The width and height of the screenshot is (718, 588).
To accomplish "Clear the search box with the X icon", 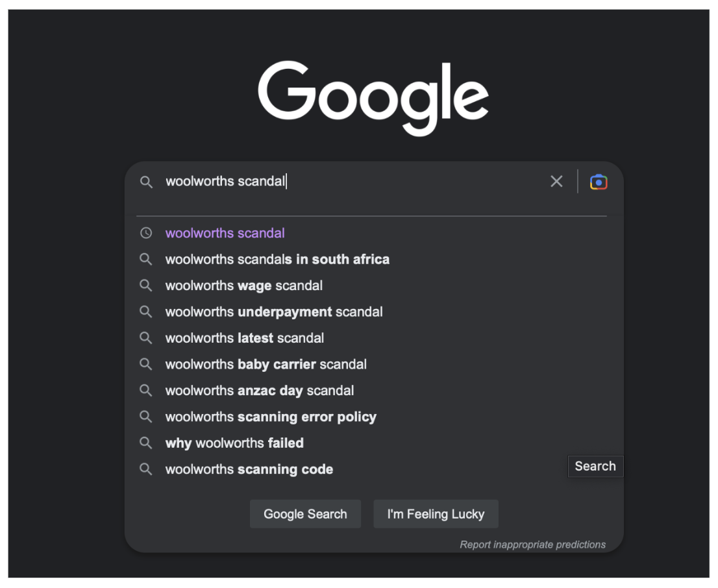I will pyautogui.click(x=556, y=181).
